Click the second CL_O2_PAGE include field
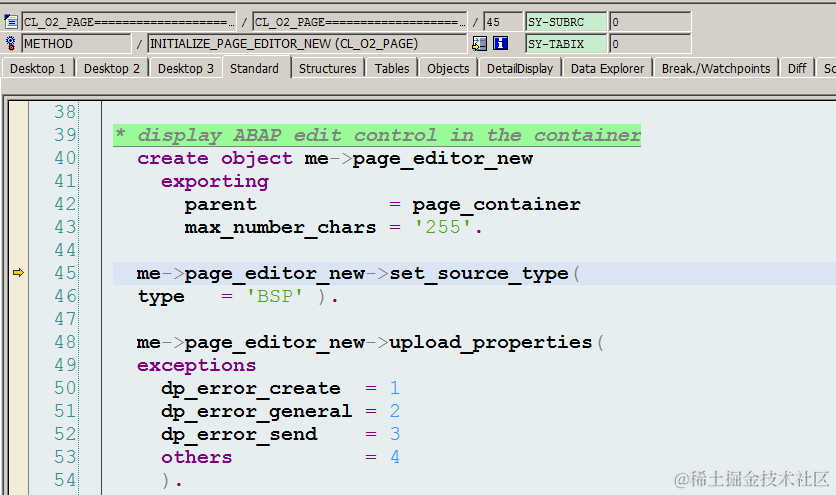This screenshot has width=836, height=495. [359, 22]
